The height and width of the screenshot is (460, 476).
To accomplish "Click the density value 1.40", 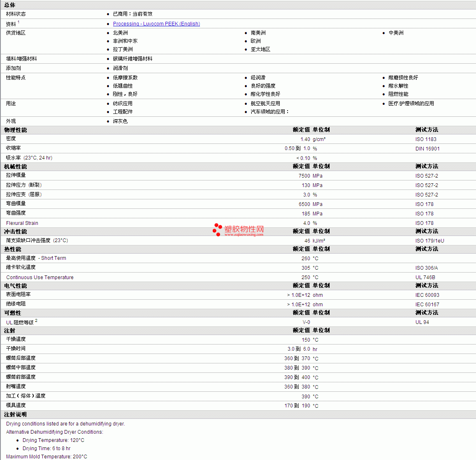I will point(305,139).
